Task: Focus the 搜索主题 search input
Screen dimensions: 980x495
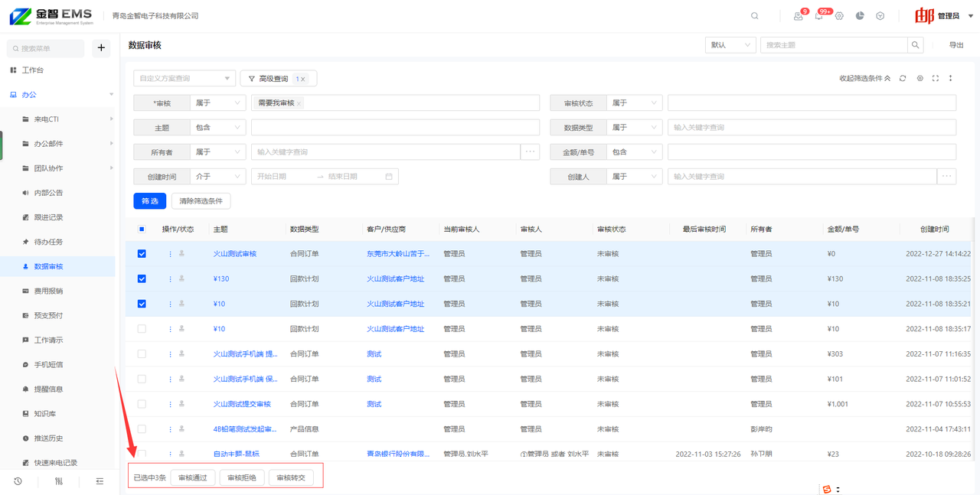Action: 834,45
